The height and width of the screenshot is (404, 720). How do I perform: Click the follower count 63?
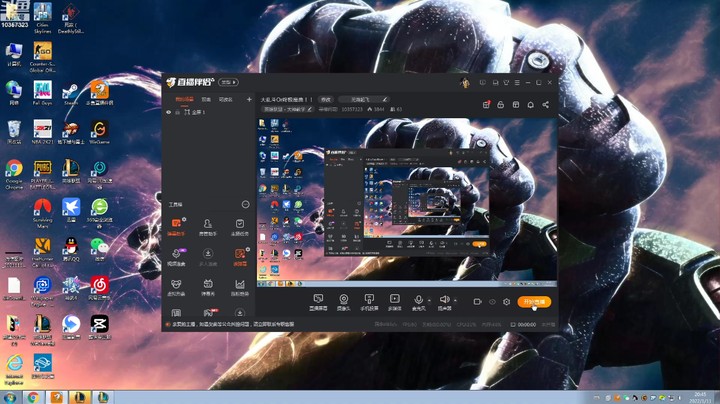(396, 109)
